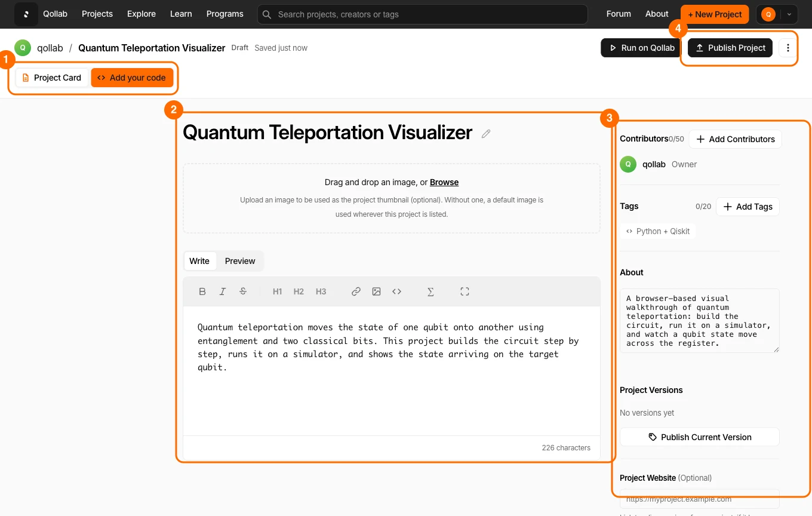Create a new project with + New Project
This screenshot has width=812, height=516.
point(715,14)
